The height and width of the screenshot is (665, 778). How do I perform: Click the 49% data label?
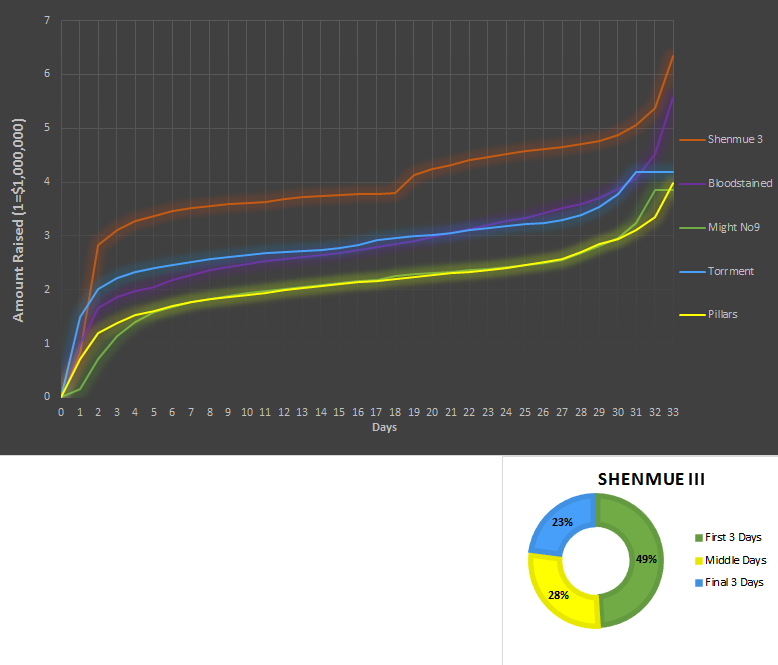click(646, 559)
